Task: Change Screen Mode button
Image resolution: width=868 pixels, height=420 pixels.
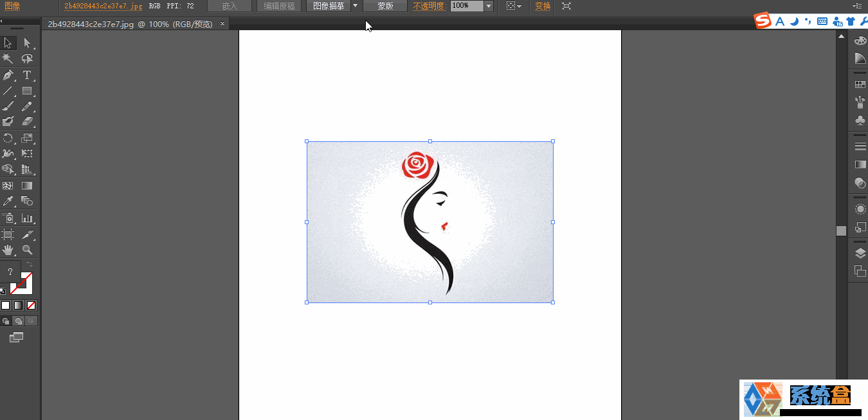Action: (x=16, y=337)
